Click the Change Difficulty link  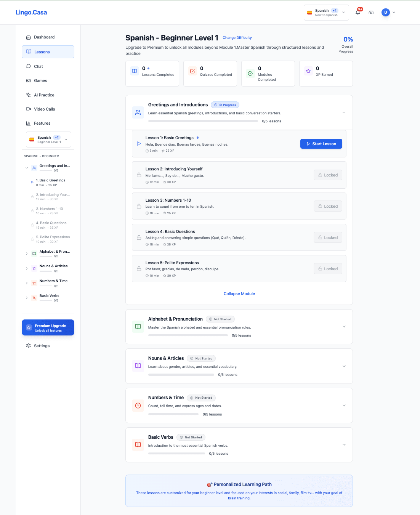237,38
